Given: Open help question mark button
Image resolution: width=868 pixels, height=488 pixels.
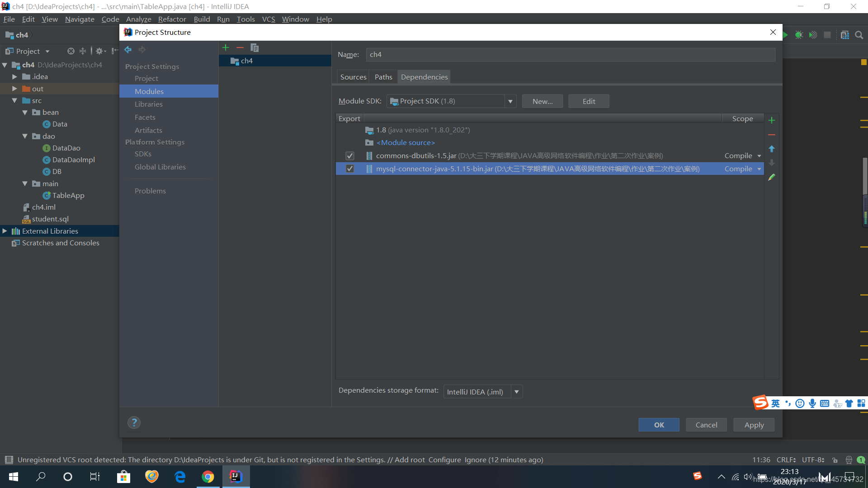Looking at the screenshot, I should click(134, 422).
